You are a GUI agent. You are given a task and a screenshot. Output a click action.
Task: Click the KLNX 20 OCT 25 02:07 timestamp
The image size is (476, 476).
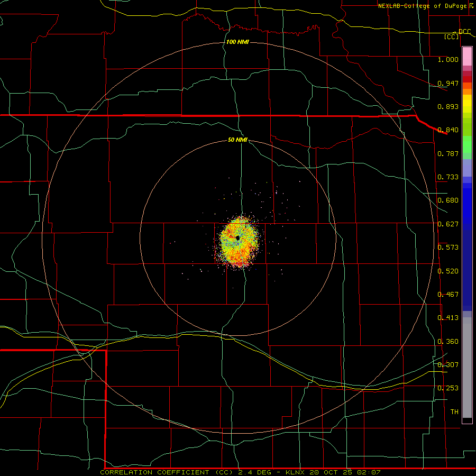pyautogui.click(x=333, y=472)
